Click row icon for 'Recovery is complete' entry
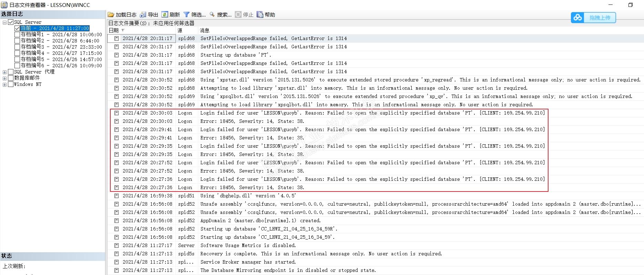Image resolution: width=644 pixels, height=275 pixels. (x=117, y=254)
